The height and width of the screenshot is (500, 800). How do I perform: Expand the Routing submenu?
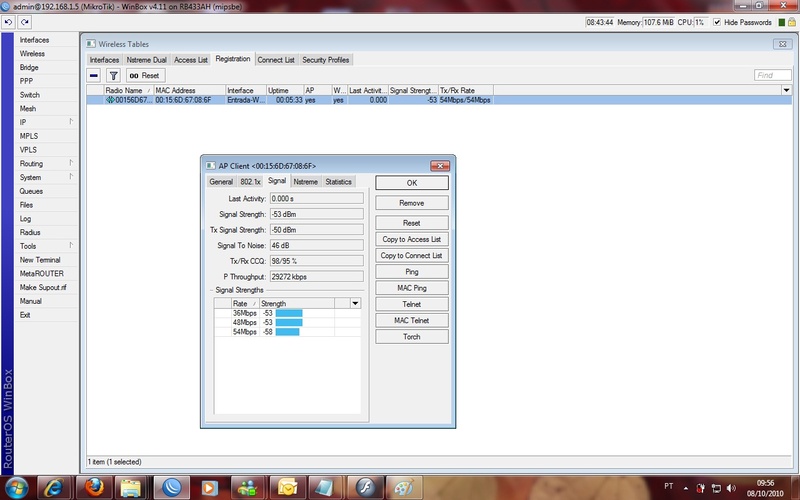tap(71, 163)
